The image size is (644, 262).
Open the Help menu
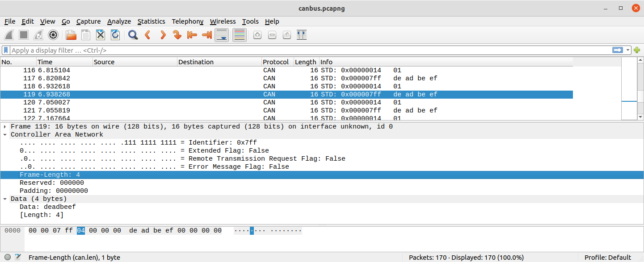[272, 21]
